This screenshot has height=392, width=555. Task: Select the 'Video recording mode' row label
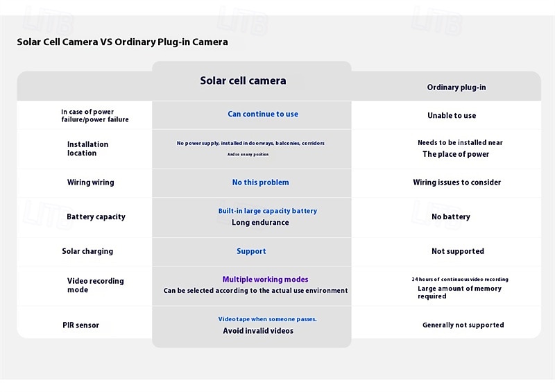pyautogui.click(x=96, y=285)
